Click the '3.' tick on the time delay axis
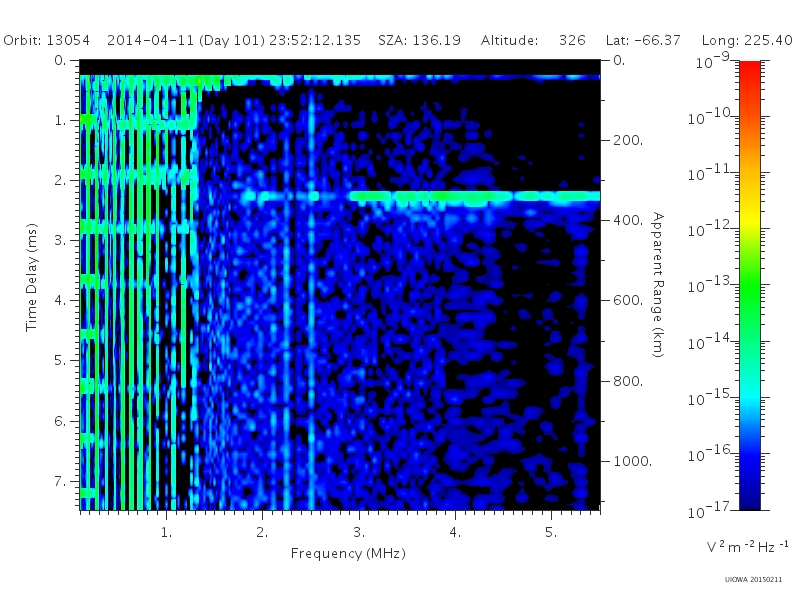Viewport: 800px width, 600px height. (x=60, y=240)
